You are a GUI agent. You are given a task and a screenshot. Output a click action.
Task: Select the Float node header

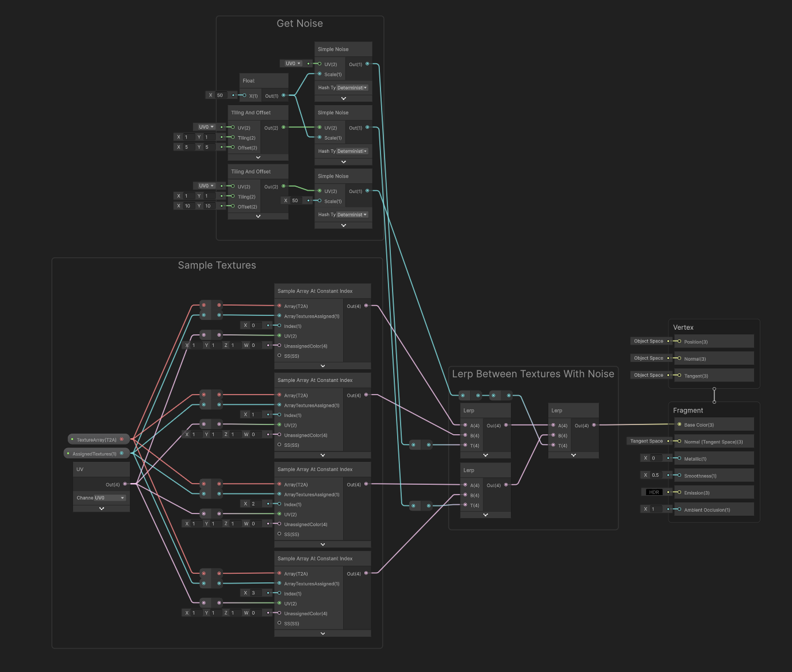[x=264, y=80]
